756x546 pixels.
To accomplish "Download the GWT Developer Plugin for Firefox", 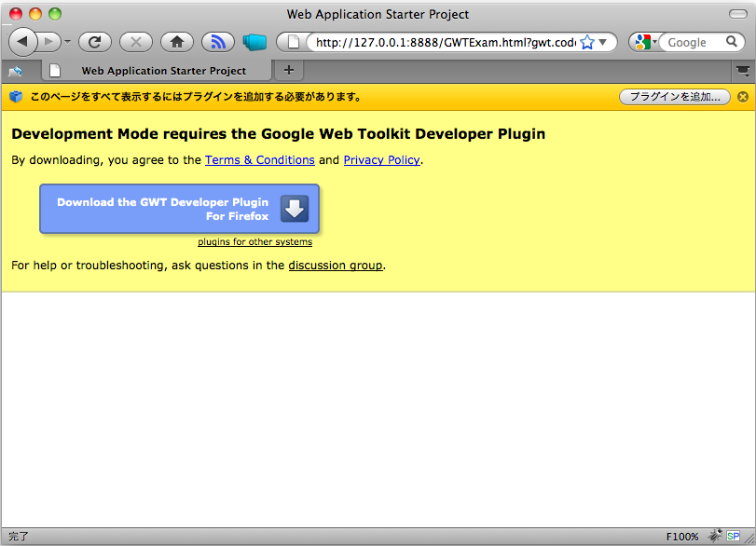I will pos(178,209).
